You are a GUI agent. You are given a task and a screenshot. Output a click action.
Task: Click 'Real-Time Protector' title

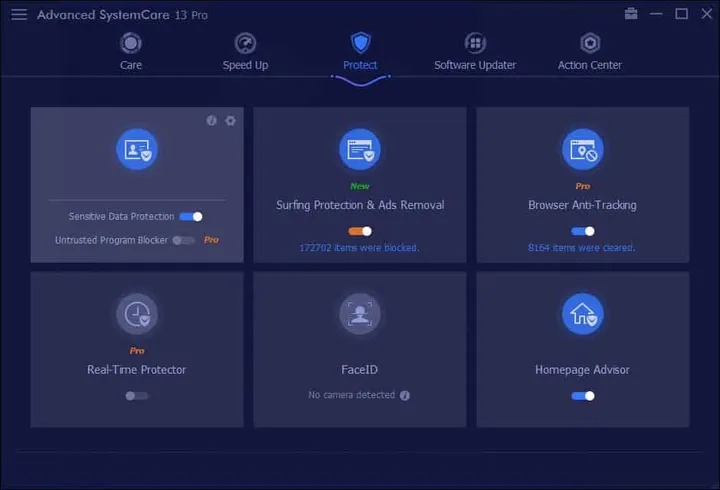pyautogui.click(x=137, y=370)
